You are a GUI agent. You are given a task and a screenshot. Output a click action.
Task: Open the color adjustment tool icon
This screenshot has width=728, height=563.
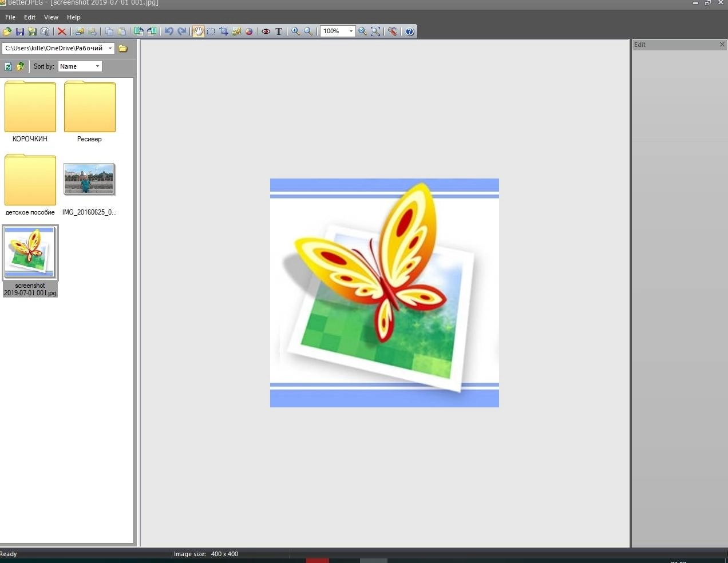click(249, 31)
